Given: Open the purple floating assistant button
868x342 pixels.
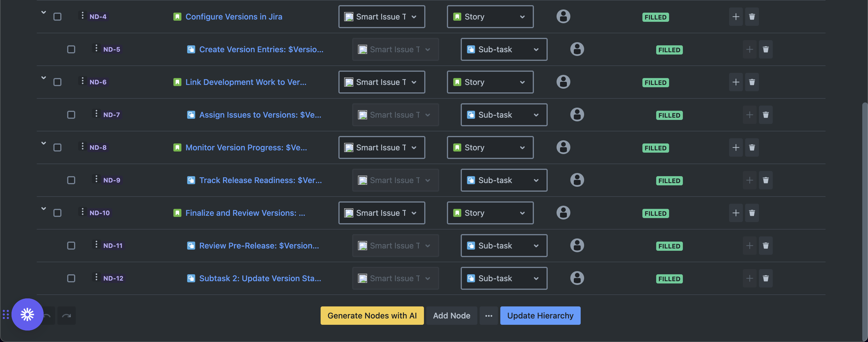Looking at the screenshot, I should coord(27,314).
